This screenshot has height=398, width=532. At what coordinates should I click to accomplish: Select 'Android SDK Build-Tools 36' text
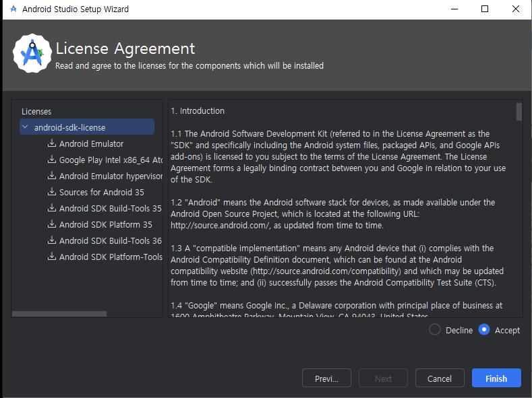pos(111,240)
